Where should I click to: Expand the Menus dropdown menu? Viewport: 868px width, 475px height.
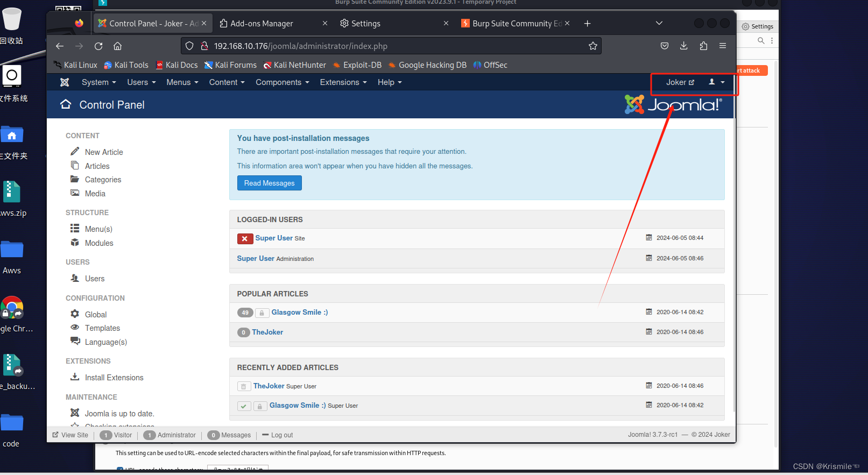point(182,82)
